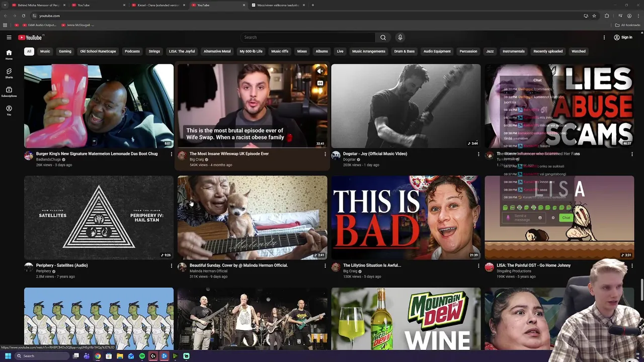The image size is (644, 362).
Task: Open the YouTube hamburger guide menu
Action: [x=9, y=37]
